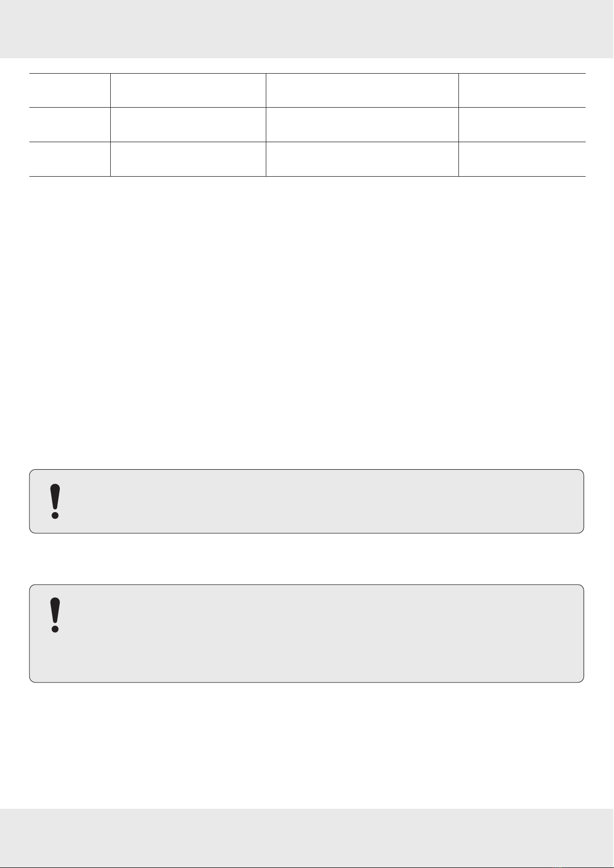Click the blank area between table and notices

point(307,322)
